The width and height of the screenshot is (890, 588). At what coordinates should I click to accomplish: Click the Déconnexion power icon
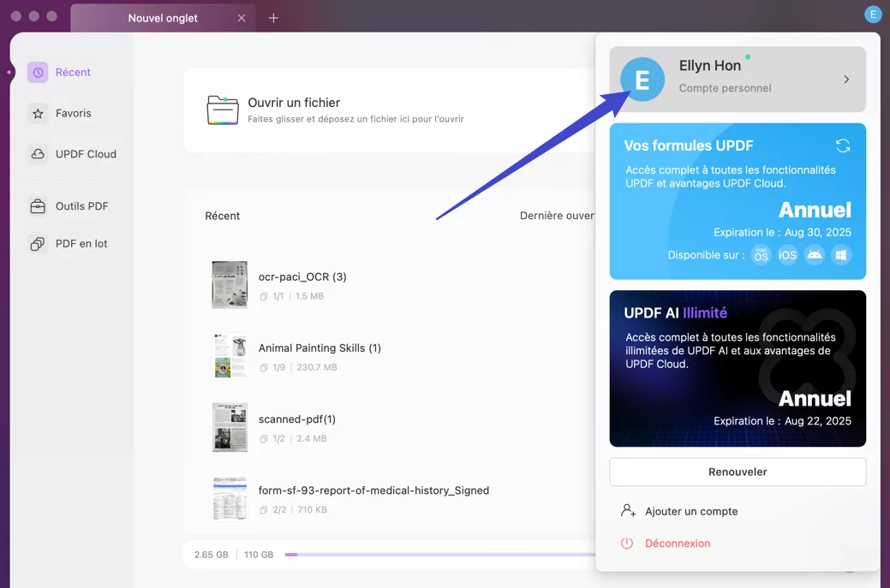point(627,543)
